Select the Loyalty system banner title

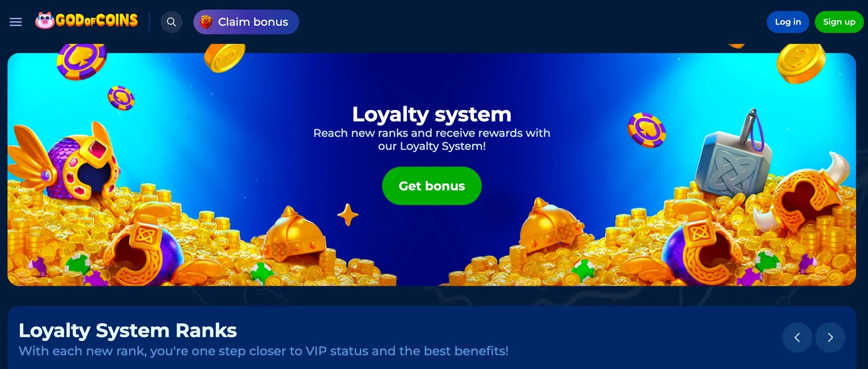tap(432, 114)
